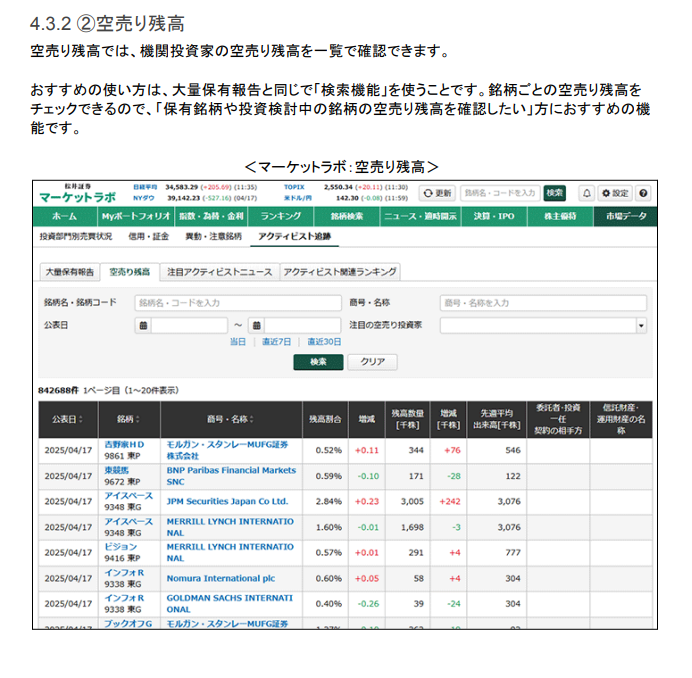Screen dimensions: 692x678
Task: Click the クリア button
Action: [372, 362]
